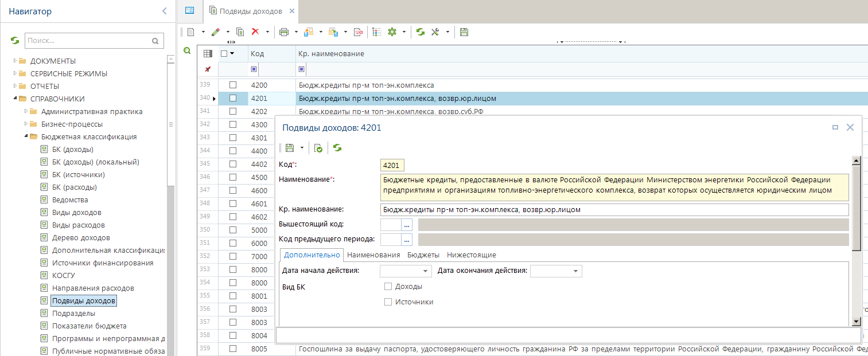Viewport: 868px width, 356px height.
Task: Click the dialog's vertical scrollbar thumb
Action: pyautogui.click(x=857, y=207)
